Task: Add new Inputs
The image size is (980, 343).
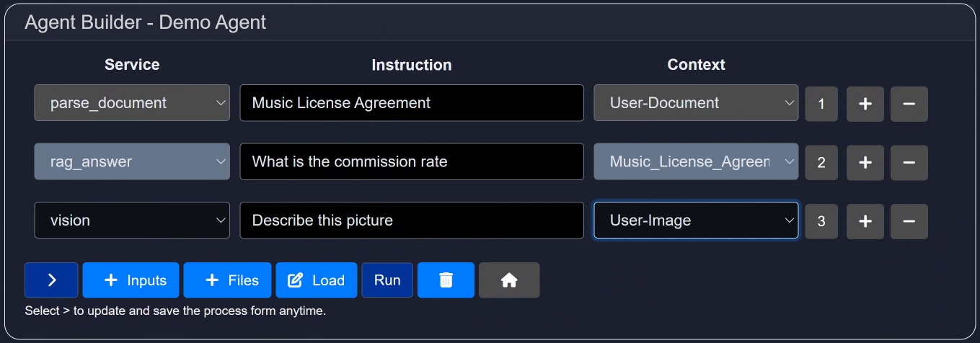Action: click(131, 280)
